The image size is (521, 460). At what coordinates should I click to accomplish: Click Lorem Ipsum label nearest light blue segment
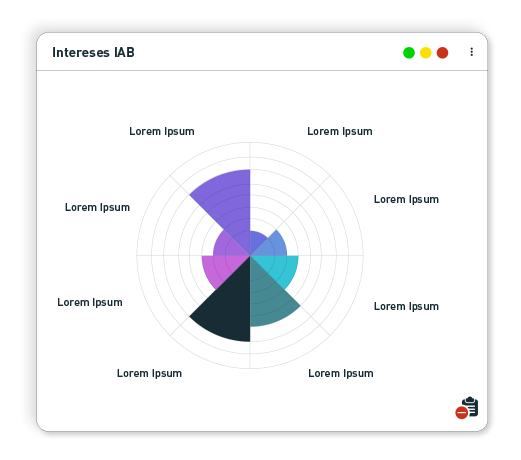tap(406, 199)
